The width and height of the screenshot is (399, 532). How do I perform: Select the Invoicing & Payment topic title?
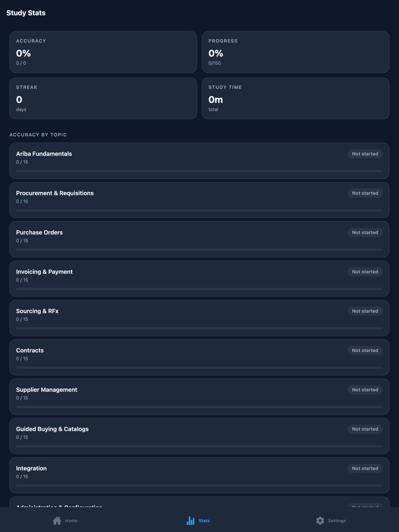coord(44,272)
